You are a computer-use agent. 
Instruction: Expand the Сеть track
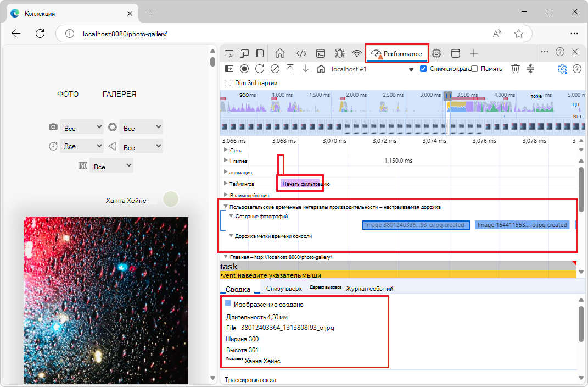(x=226, y=150)
